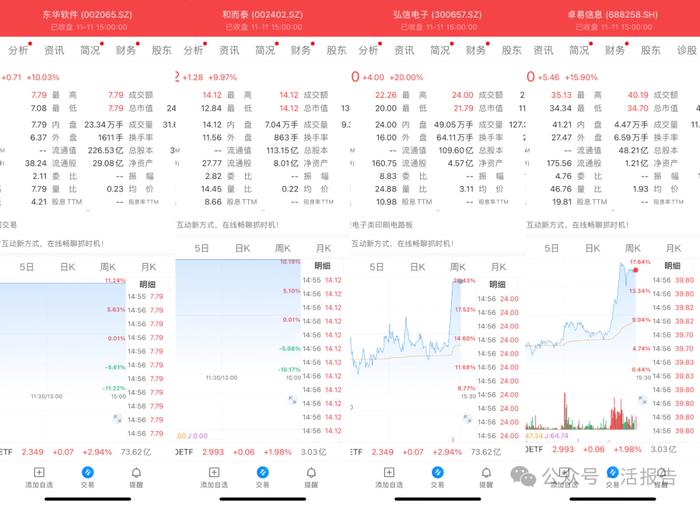Switch 弘信电子 chart to 周K

click(458, 267)
